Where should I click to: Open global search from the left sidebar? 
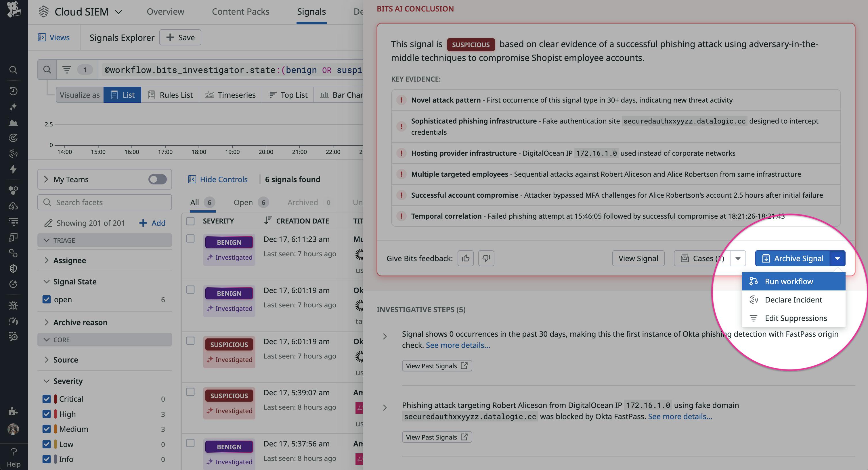(x=13, y=70)
